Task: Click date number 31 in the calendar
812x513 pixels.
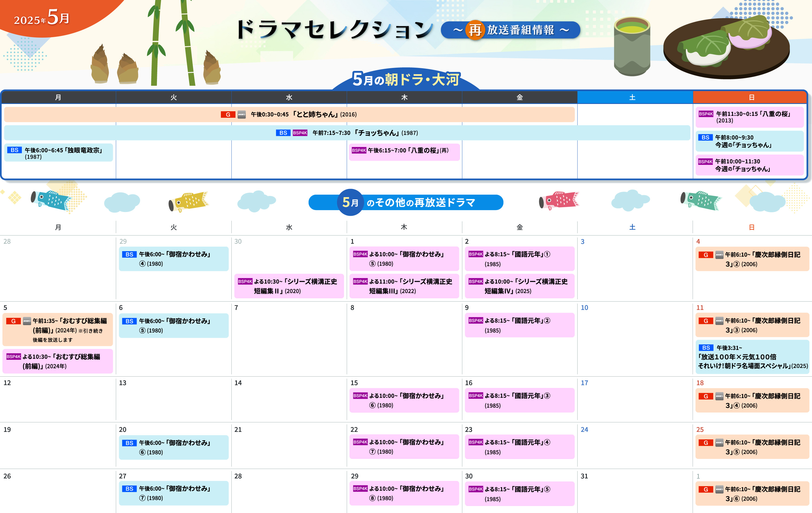Action: click(x=584, y=476)
